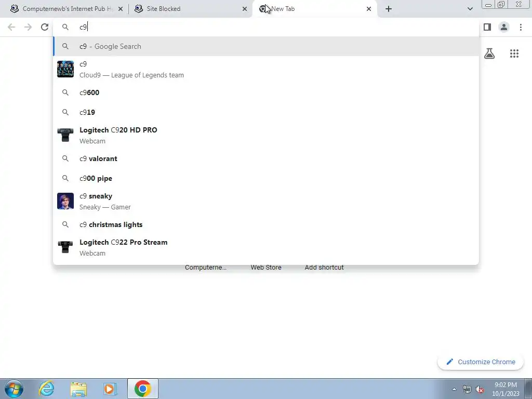532x399 pixels.
Task: Click the search icon beside c9 valorant
Action: 65,158
